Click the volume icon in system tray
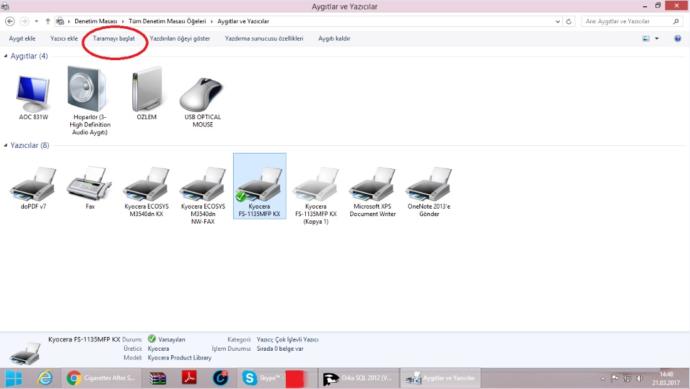690x389 pixels. tap(639, 378)
